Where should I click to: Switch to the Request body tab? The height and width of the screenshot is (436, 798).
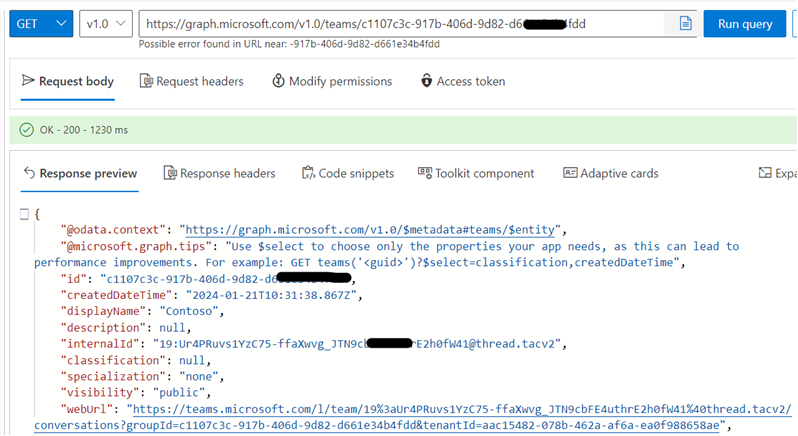[68, 81]
